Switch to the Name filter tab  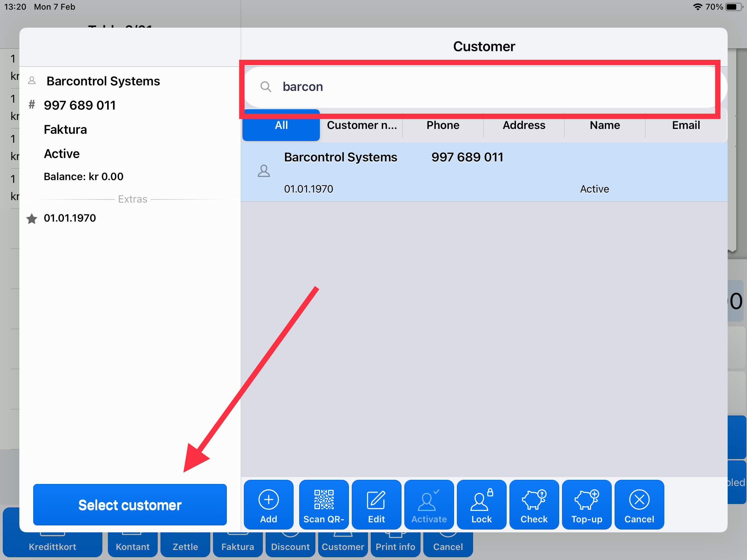click(605, 125)
